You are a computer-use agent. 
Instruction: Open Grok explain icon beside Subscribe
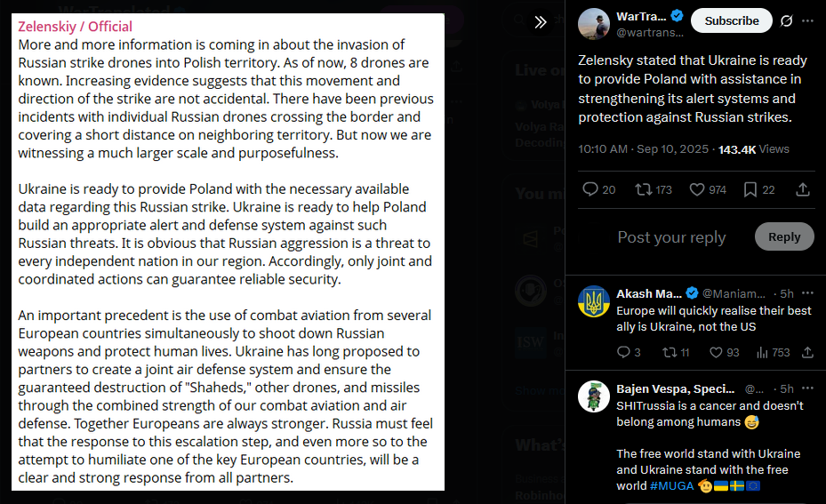click(x=786, y=20)
